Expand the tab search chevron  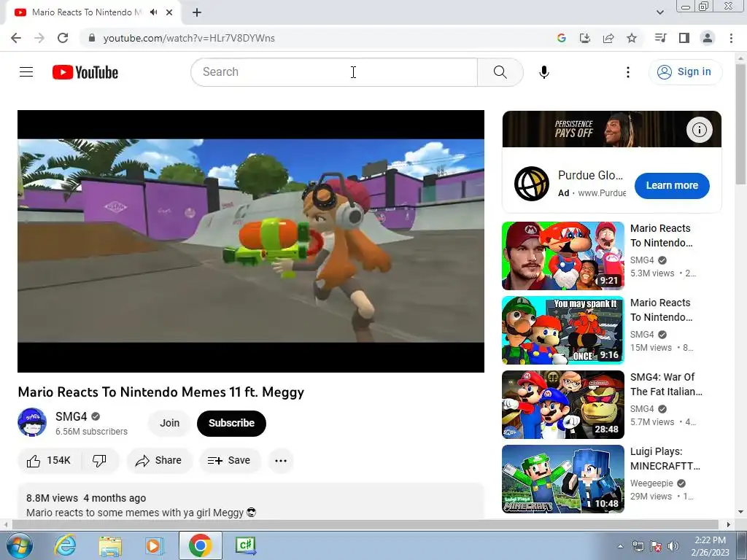tap(659, 12)
